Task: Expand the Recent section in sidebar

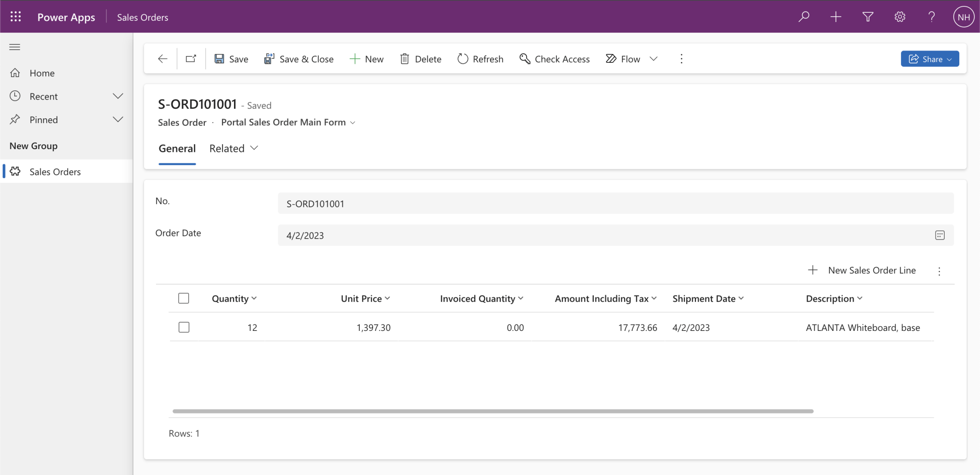Action: pos(118,96)
